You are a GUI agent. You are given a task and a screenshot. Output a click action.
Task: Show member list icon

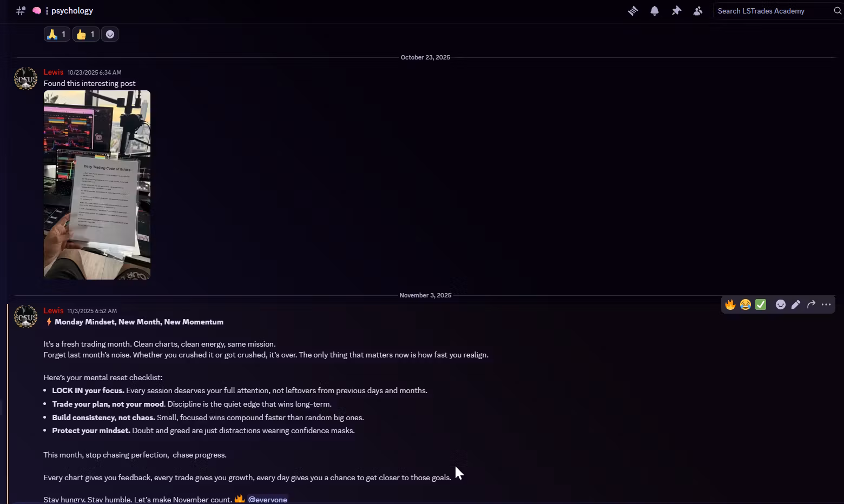pyautogui.click(x=698, y=11)
